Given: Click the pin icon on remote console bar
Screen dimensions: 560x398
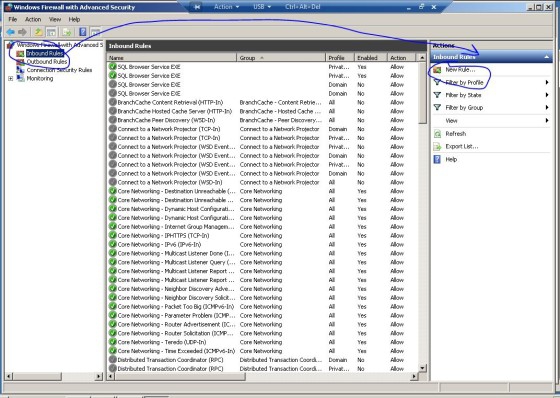Looking at the screenshot, I should 196,7.
